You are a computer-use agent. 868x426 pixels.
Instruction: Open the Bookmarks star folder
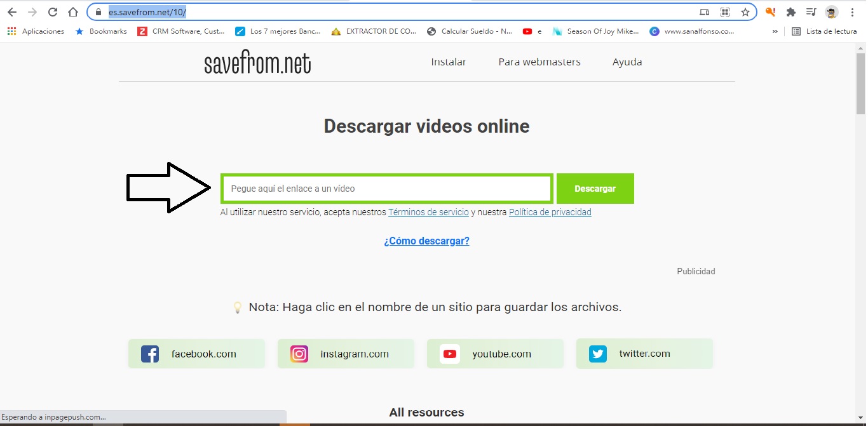click(101, 31)
